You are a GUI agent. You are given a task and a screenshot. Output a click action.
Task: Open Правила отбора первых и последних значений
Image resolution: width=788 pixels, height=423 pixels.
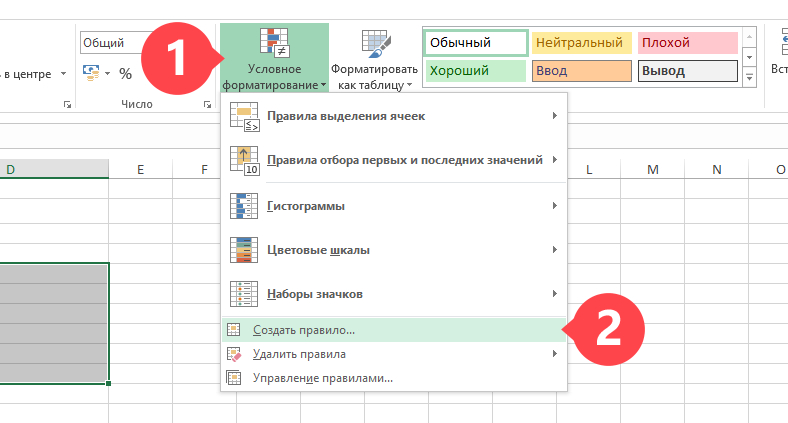click(394, 160)
